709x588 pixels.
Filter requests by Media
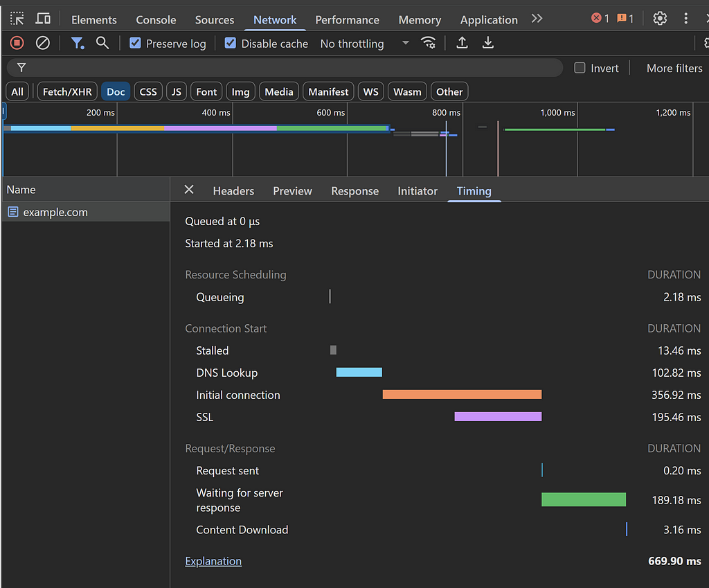click(279, 92)
